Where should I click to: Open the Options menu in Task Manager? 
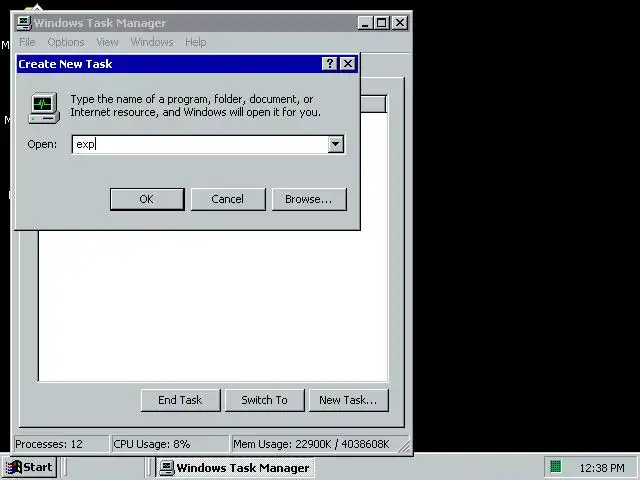coord(66,42)
